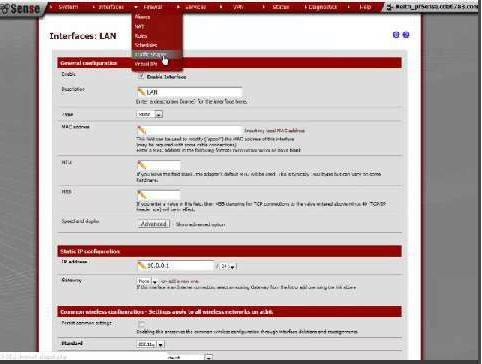Screen dimensions: 482x364
Task: Click the status icon beside the help icon
Action: click(396, 35)
